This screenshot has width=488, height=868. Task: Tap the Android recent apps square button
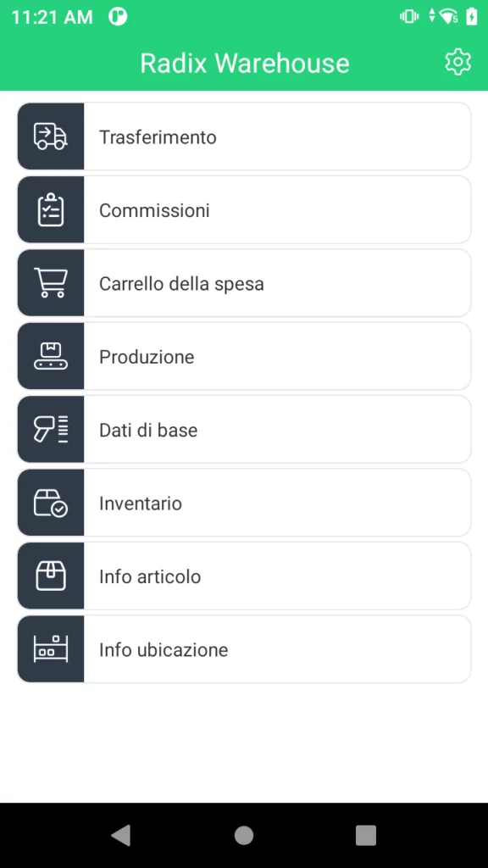(x=366, y=835)
